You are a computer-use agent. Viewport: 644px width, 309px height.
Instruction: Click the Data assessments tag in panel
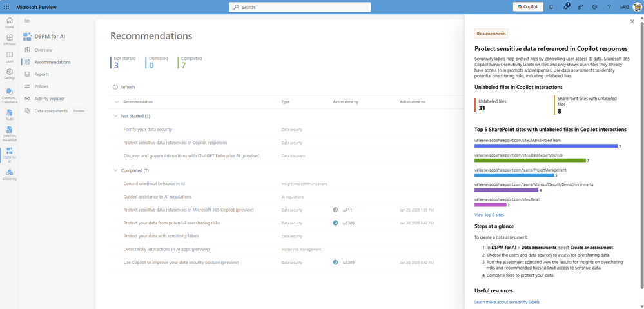click(x=491, y=34)
